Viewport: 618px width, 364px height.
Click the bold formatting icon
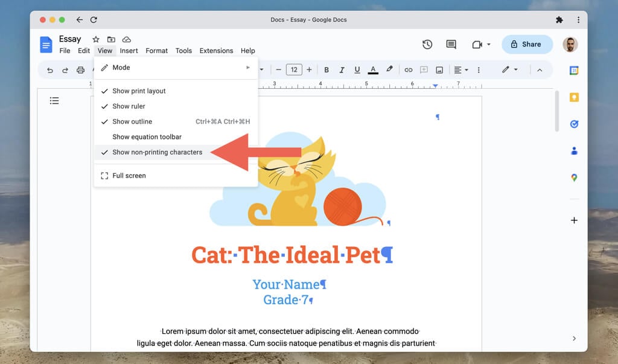327,70
